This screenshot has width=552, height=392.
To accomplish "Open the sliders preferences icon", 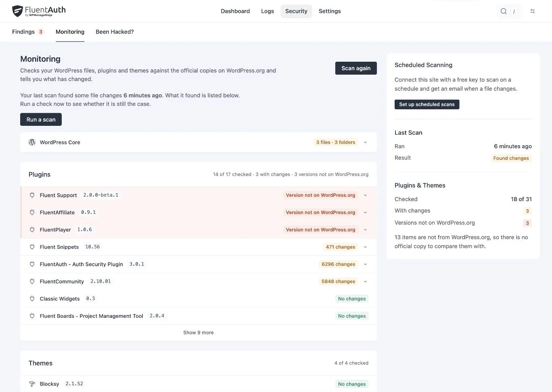I will coord(533,11).
